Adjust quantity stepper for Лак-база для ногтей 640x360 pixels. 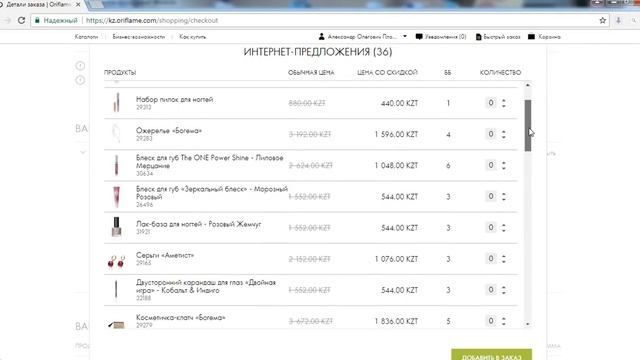(504, 228)
